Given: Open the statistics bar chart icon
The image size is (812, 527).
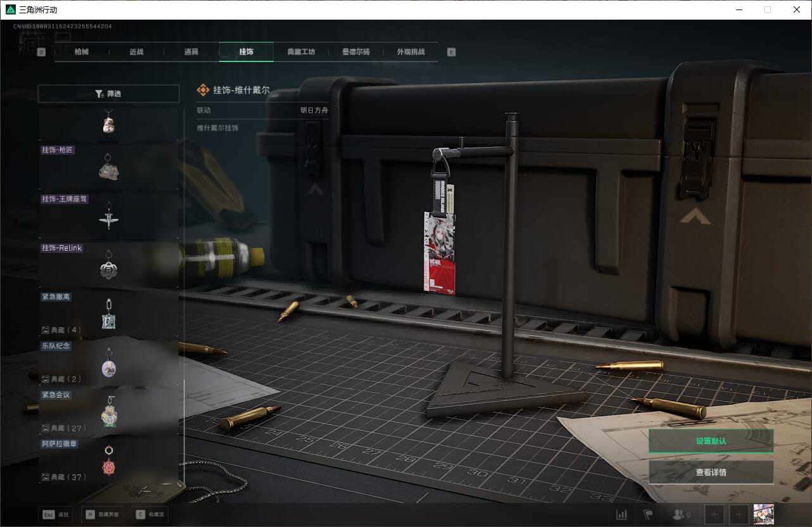Looking at the screenshot, I should [x=622, y=515].
